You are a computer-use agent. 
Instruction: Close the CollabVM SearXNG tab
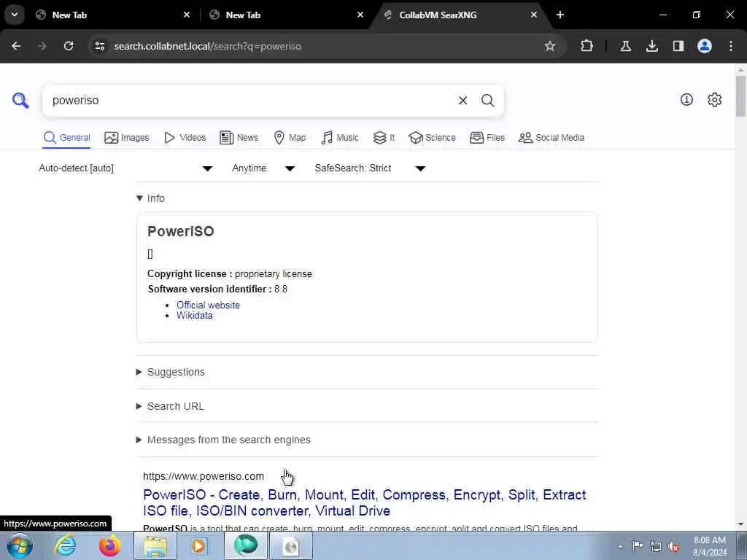pyautogui.click(x=533, y=15)
